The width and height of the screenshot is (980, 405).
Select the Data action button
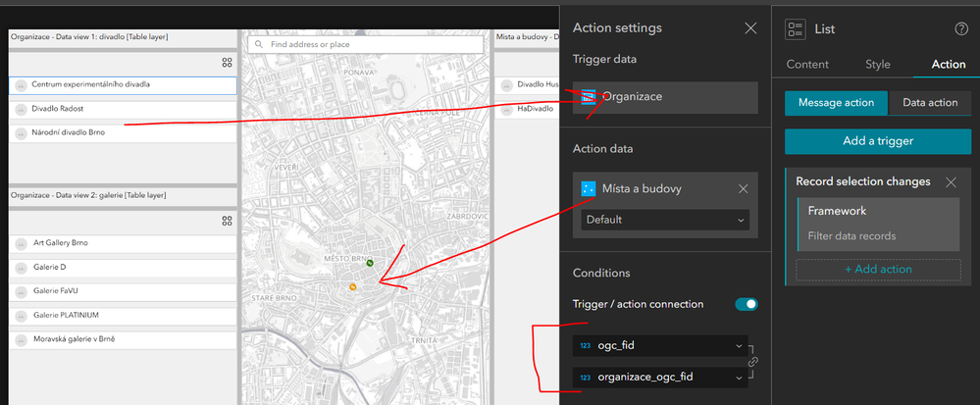pyautogui.click(x=930, y=103)
